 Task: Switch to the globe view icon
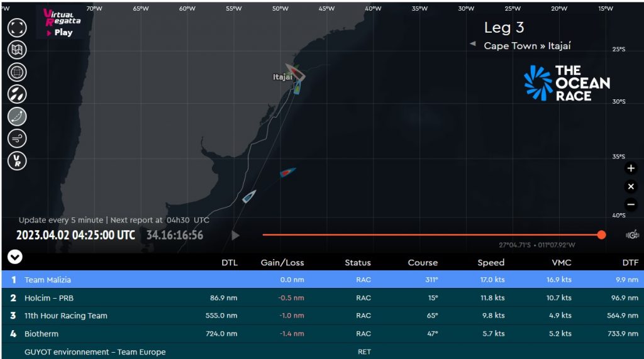tap(17, 72)
